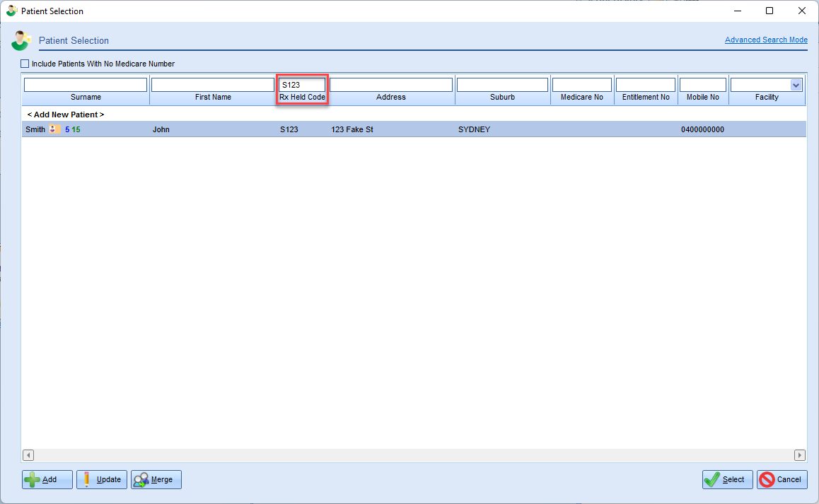The width and height of the screenshot is (819, 504).
Task: Click the Merge patients button
Action: click(x=156, y=479)
